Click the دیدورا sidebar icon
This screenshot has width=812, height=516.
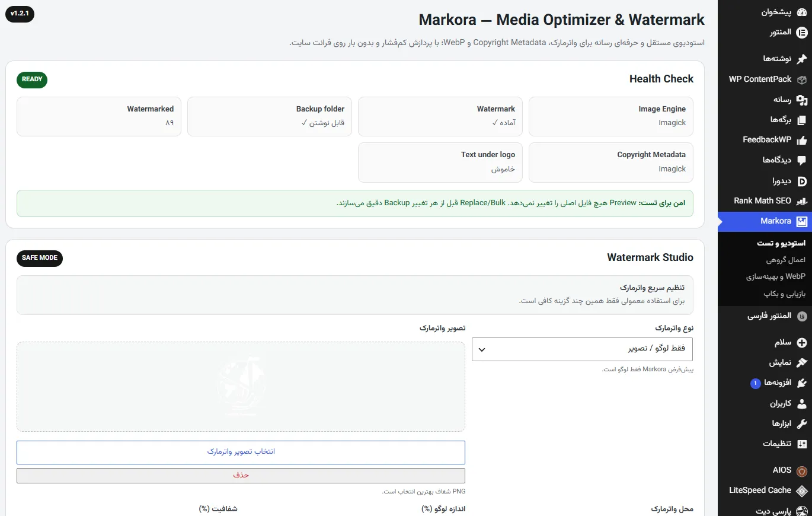[x=802, y=181]
